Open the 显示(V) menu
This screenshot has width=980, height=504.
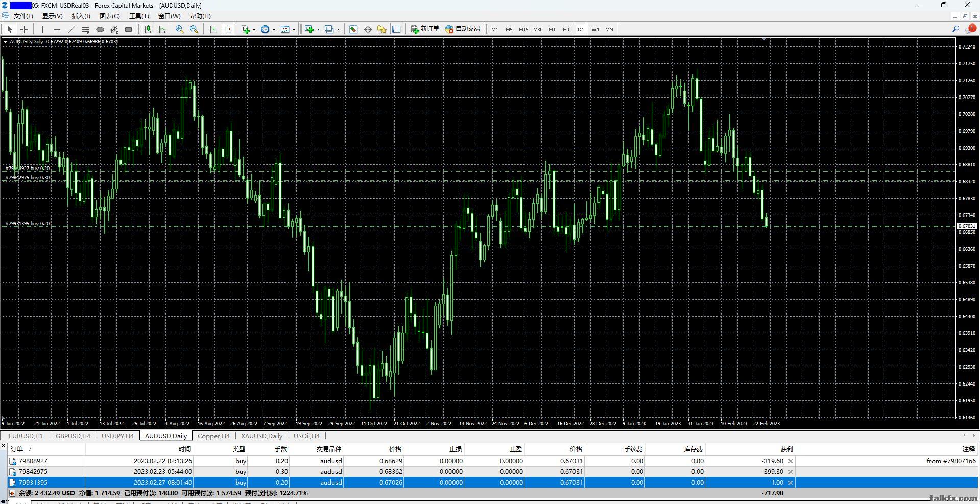point(52,16)
